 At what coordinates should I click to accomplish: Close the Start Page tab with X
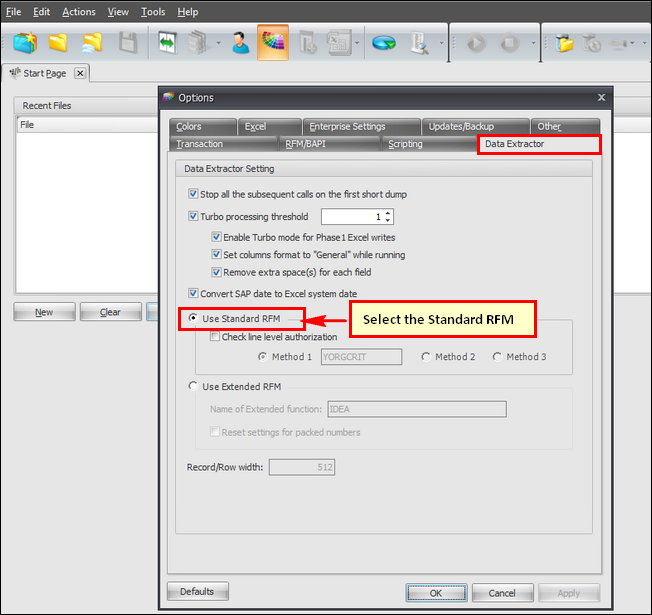[80, 73]
